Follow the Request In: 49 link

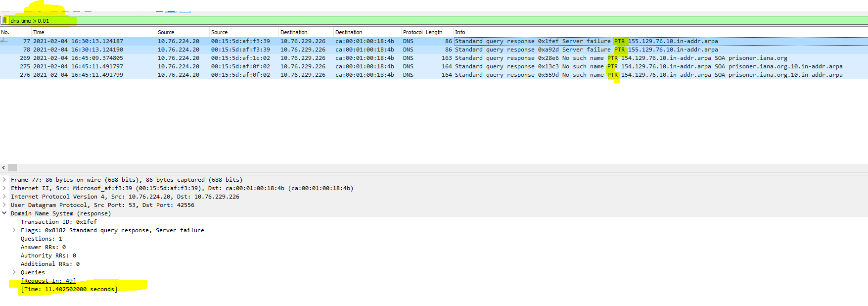(48, 281)
